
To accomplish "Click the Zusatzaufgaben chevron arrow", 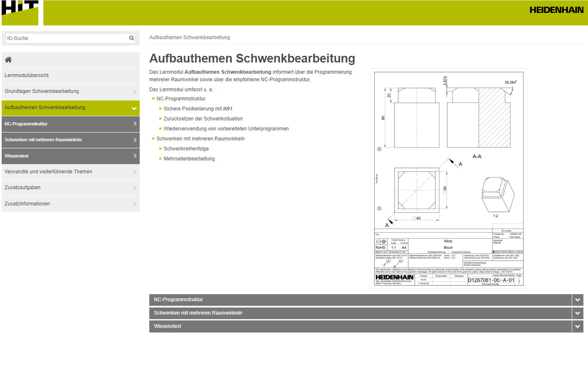I will tap(134, 188).
